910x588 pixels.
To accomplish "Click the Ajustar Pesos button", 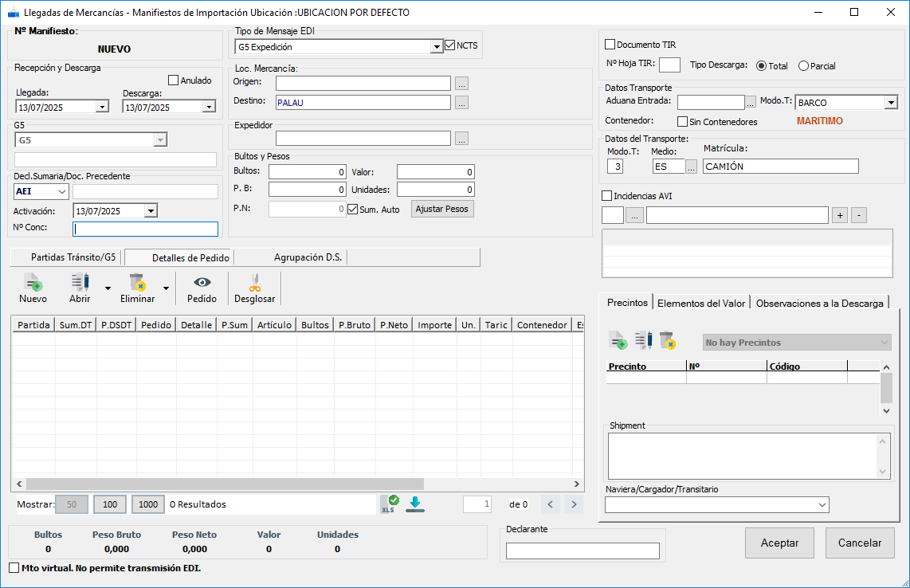I will pos(442,209).
